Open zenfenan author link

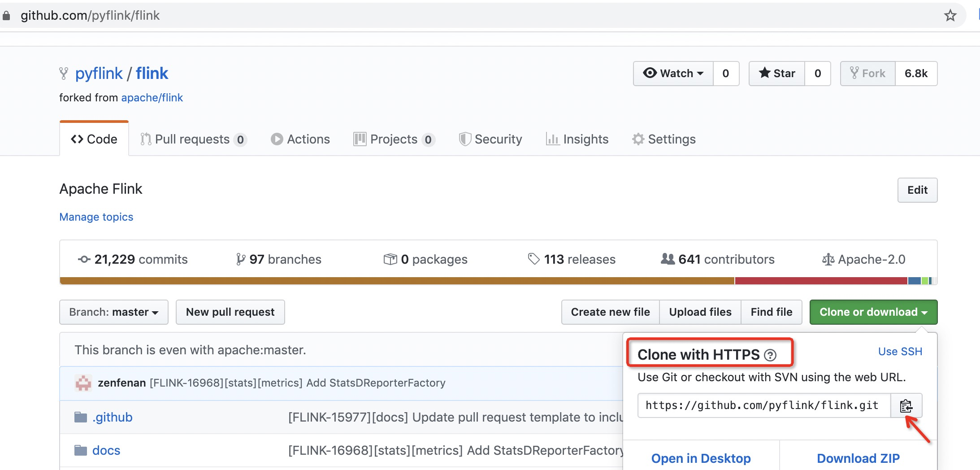pos(122,383)
